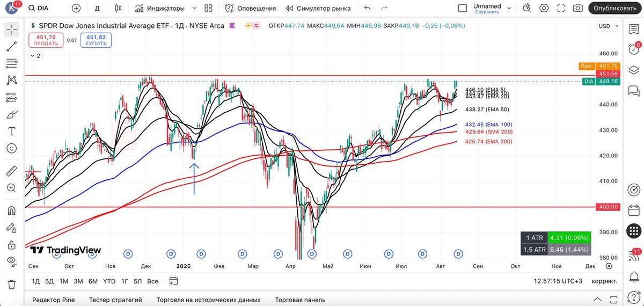Maximize the bottom panel

[613, 300]
